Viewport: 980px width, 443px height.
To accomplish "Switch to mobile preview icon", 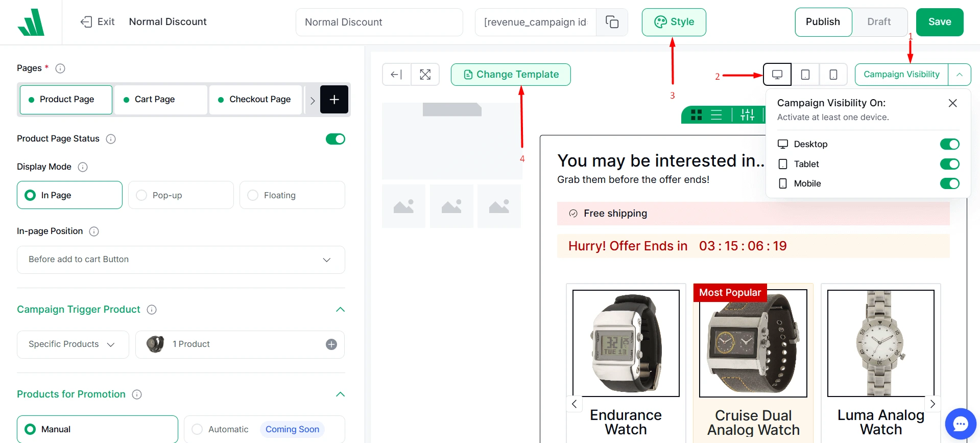I will point(833,75).
